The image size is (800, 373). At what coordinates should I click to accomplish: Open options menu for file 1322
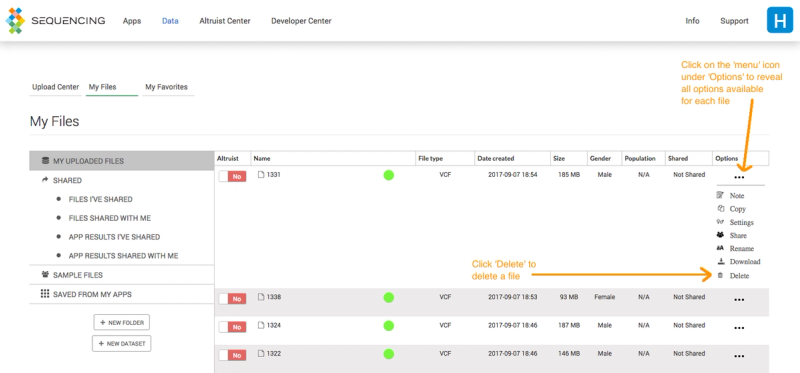click(x=739, y=357)
